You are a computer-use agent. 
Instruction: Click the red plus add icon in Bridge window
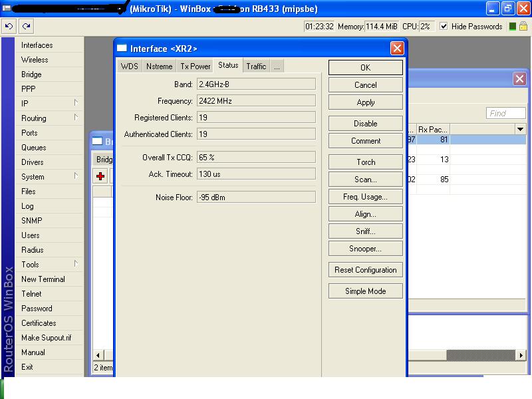click(x=100, y=176)
